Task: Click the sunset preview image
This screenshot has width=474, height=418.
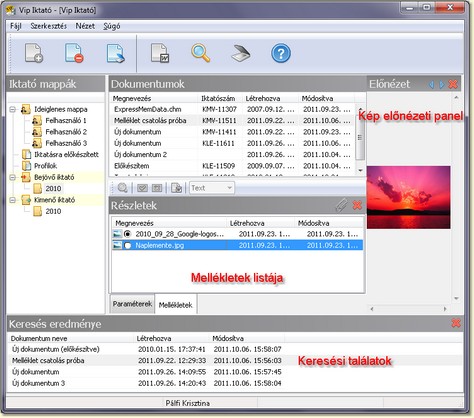Action: [409, 197]
